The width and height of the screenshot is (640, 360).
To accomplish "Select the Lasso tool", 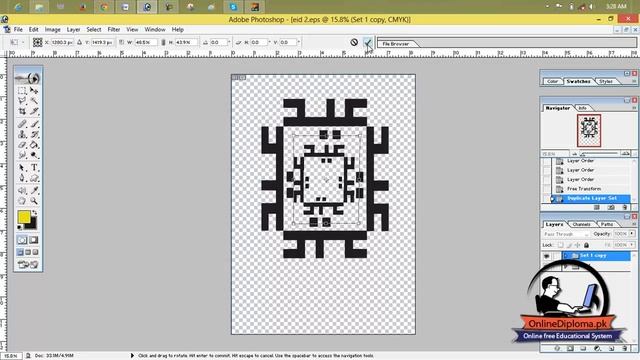I will (x=22, y=100).
